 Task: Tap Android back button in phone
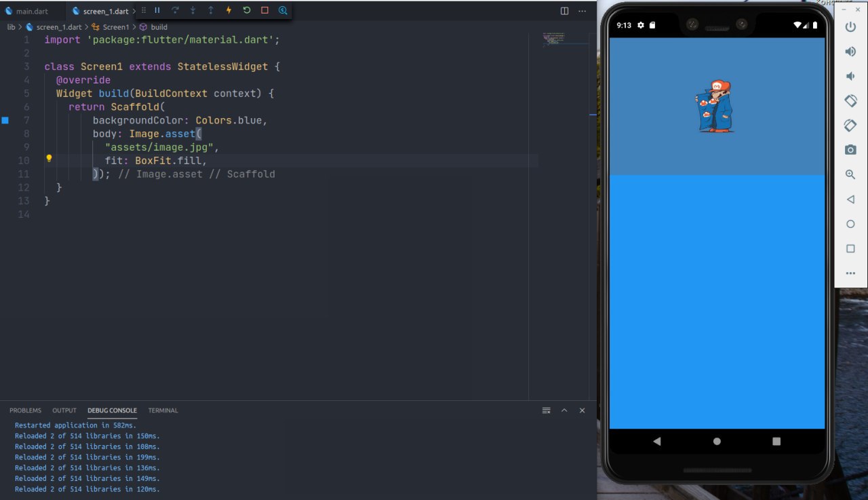tap(656, 441)
